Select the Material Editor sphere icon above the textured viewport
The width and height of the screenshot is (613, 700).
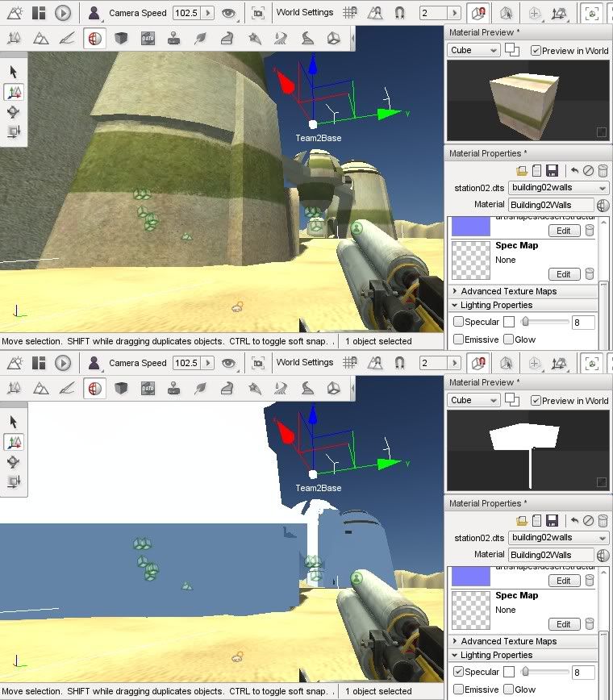pyautogui.click(x=95, y=38)
